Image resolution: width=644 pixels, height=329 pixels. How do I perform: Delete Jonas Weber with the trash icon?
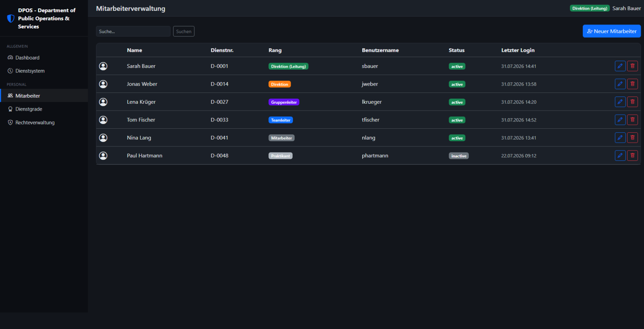[x=632, y=84]
